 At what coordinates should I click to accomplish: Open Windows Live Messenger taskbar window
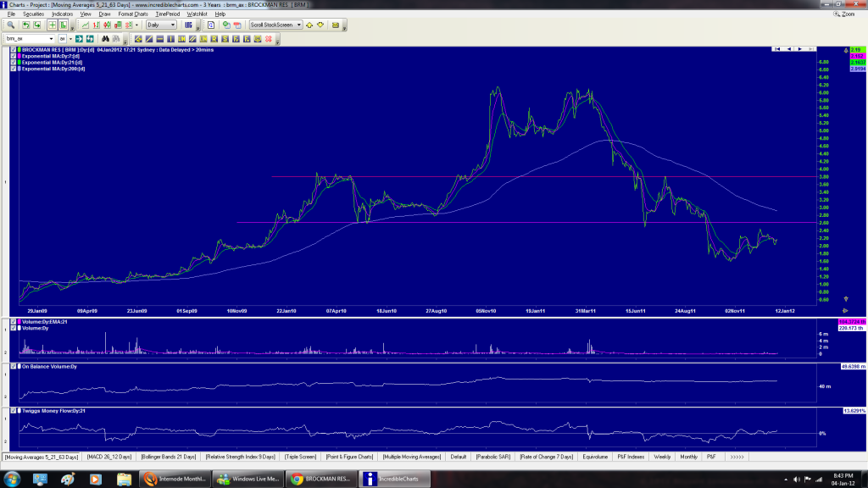[248, 480]
